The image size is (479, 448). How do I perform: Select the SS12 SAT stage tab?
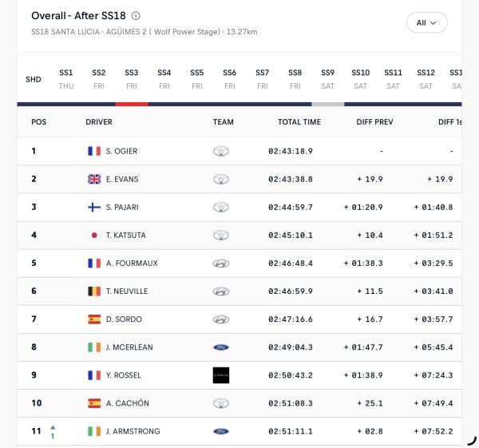click(426, 79)
